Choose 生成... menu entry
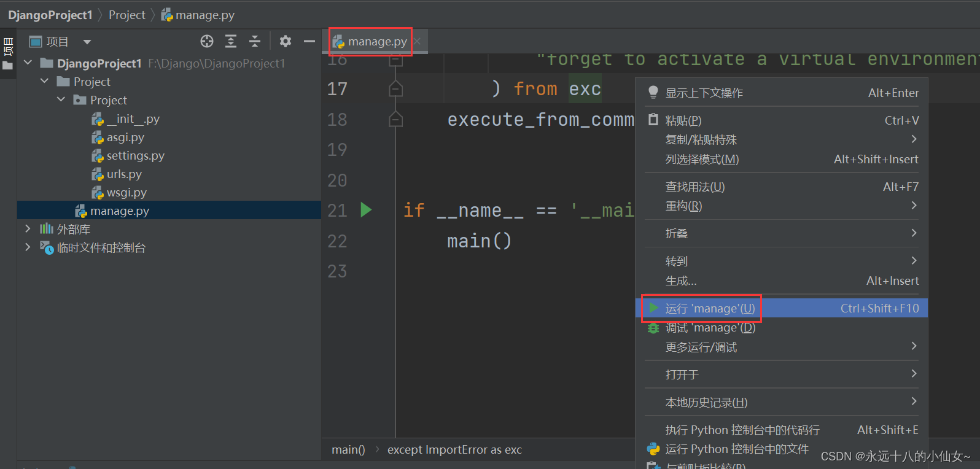The image size is (980, 469). (x=782, y=281)
